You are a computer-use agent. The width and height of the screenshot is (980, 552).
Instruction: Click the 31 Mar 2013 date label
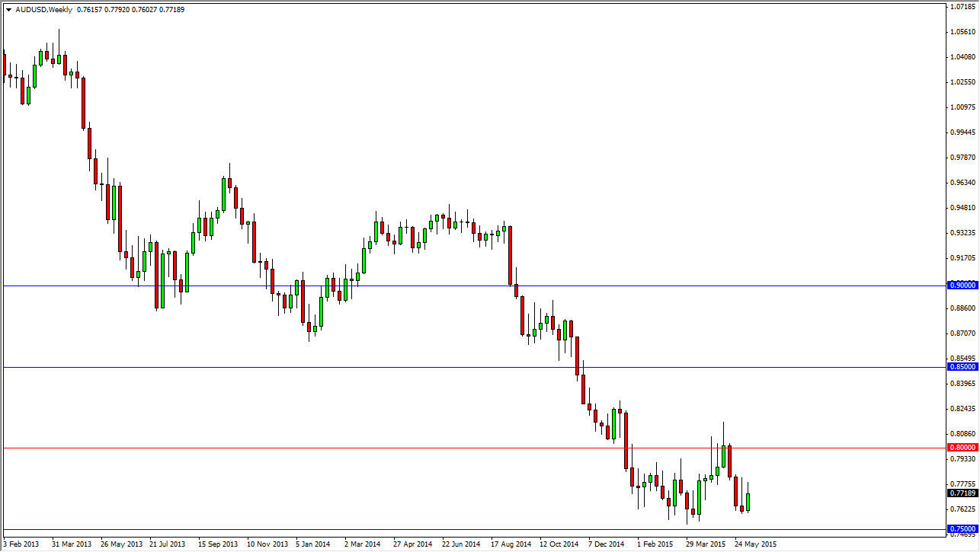pyautogui.click(x=71, y=544)
